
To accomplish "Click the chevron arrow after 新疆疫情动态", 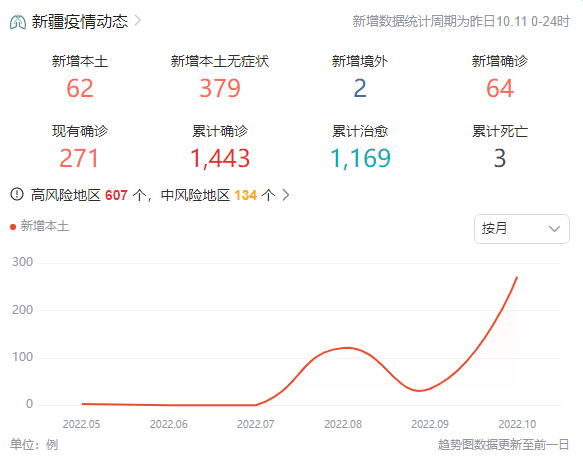I will 137,21.
